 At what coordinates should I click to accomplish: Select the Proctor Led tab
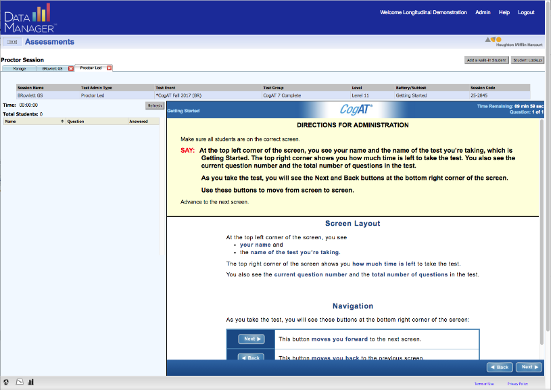(x=91, y=68)
